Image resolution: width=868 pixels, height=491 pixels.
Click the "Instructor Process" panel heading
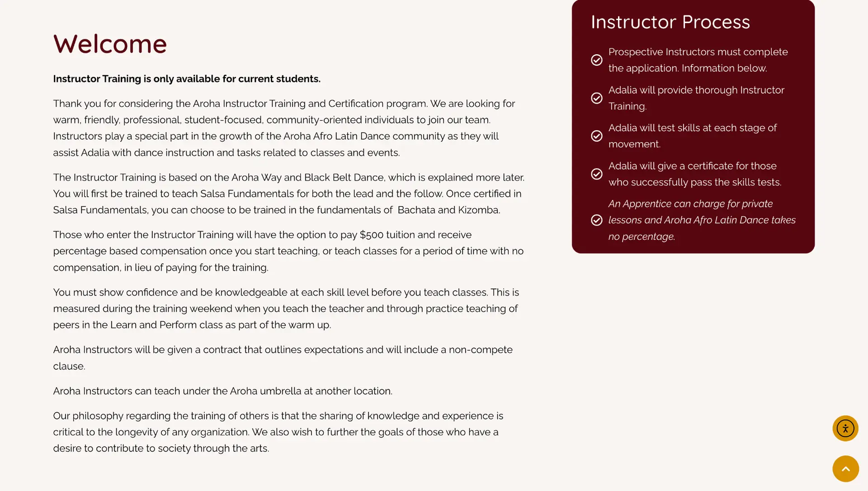670,22
